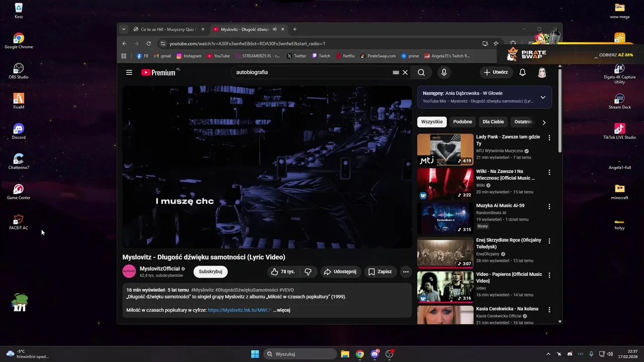Open the Chrome tab search dropdown

[x=124, y=29]
